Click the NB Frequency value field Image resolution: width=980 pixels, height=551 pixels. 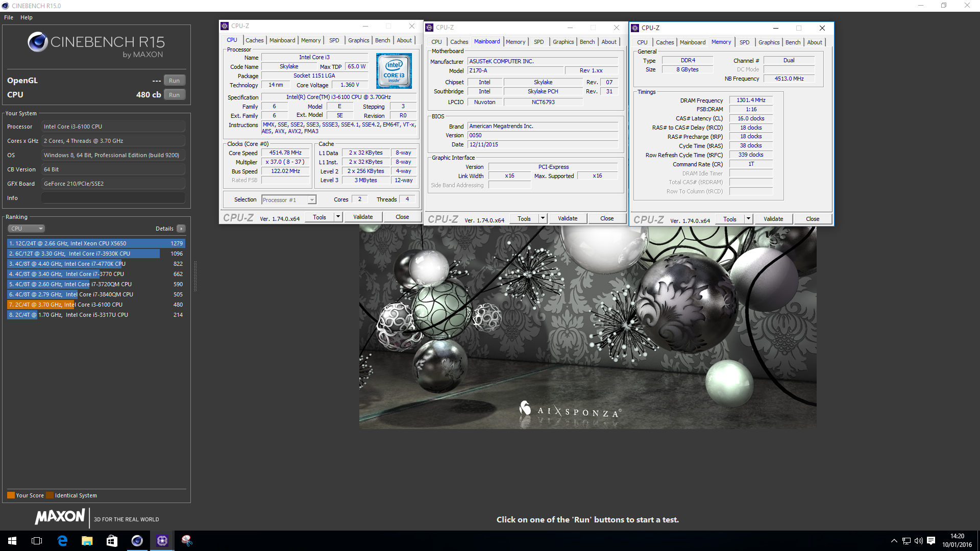[x=789, y=79]
